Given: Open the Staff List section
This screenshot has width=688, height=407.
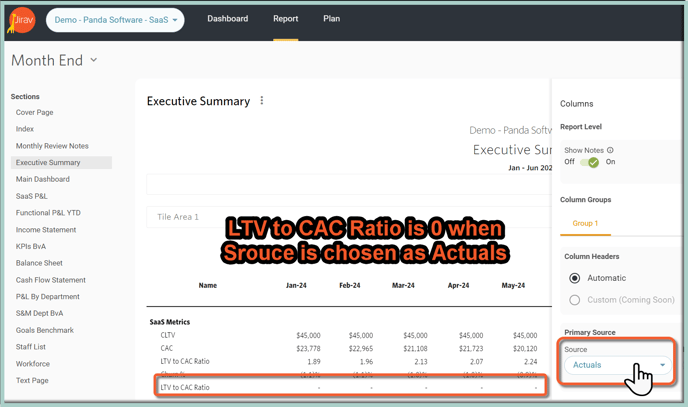Looking at the screenshot, I should pyautogui.click(x=31, y=346).
